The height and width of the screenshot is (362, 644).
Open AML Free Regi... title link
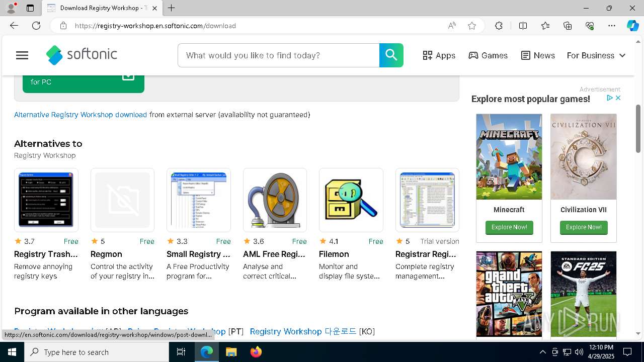275,254
